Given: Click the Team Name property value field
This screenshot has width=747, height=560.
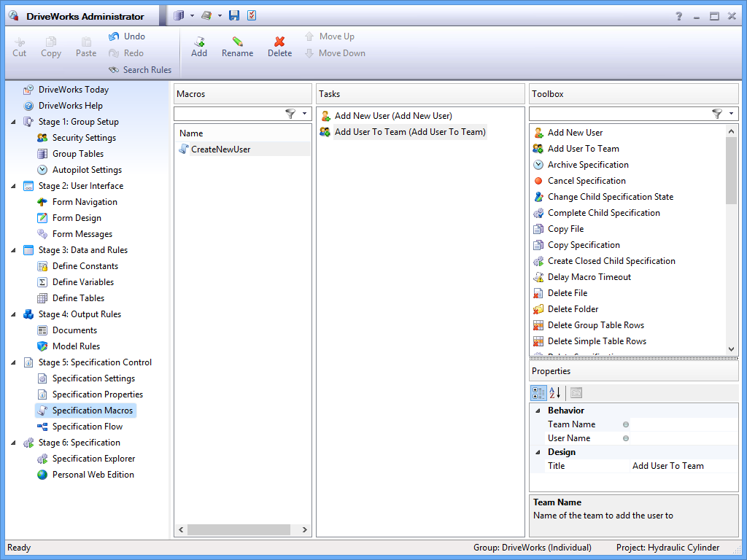Looking at the screenshot, I should coord(684,424).
